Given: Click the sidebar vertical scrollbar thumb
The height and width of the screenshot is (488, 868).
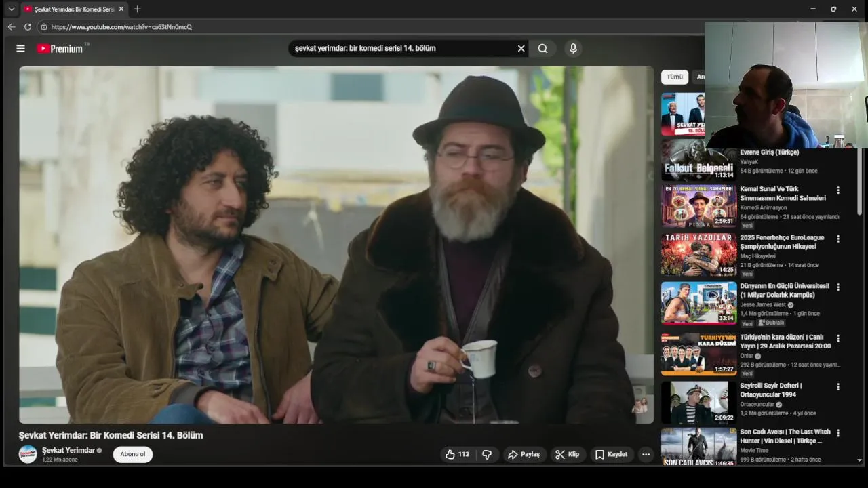Looking at the screenshot, I should point(860,182).
